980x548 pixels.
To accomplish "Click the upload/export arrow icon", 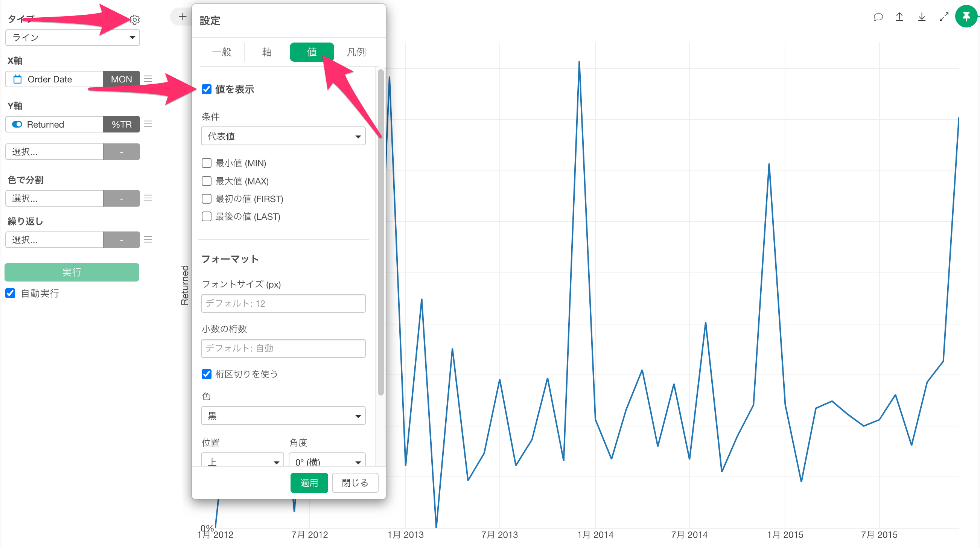I will point(899,17).
